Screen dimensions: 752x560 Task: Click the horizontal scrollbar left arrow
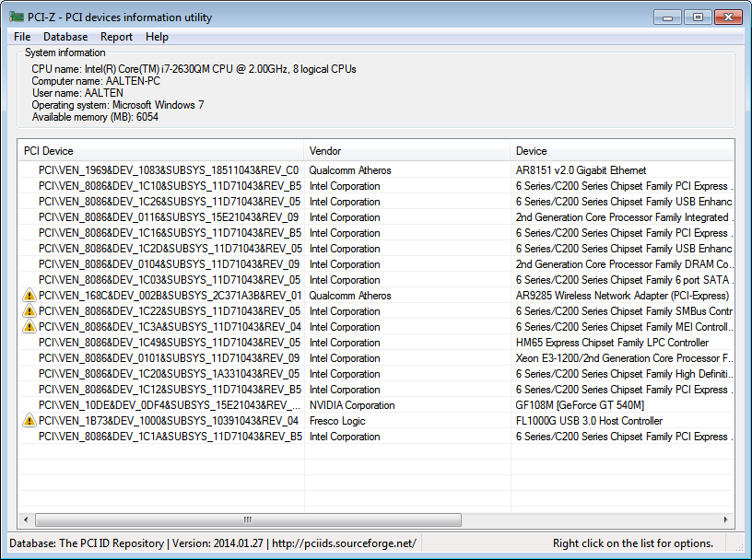[26, 519]
